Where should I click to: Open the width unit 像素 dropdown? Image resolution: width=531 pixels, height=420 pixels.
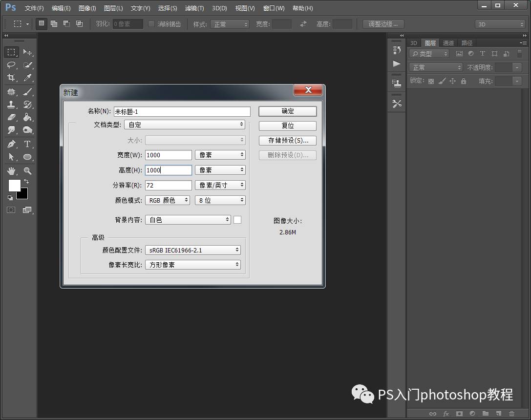click(x=220, y=155)
